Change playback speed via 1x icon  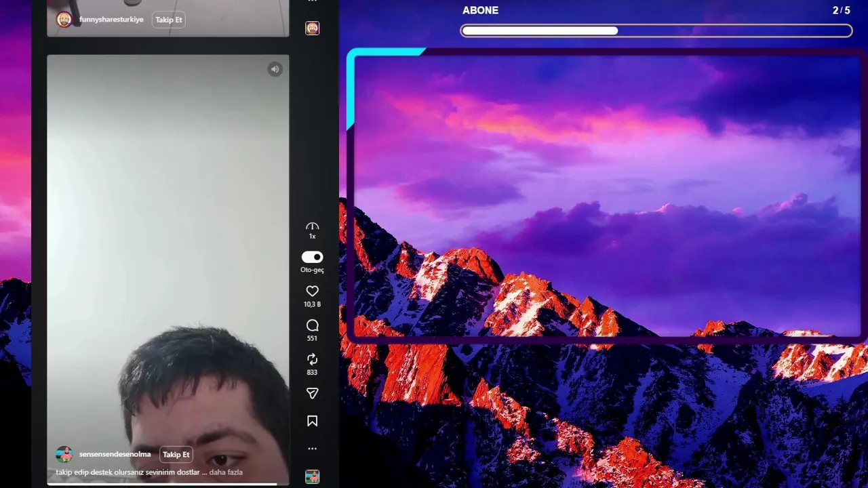tap(312, 230)
